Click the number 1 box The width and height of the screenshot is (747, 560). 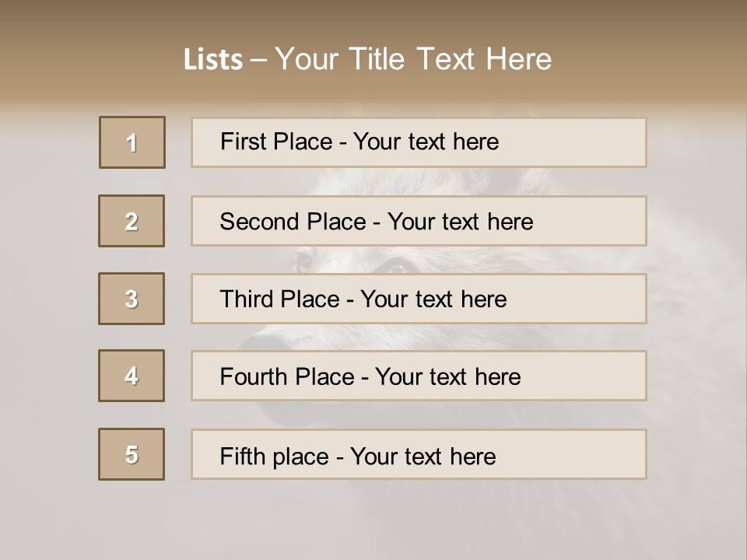pos(132,142)
